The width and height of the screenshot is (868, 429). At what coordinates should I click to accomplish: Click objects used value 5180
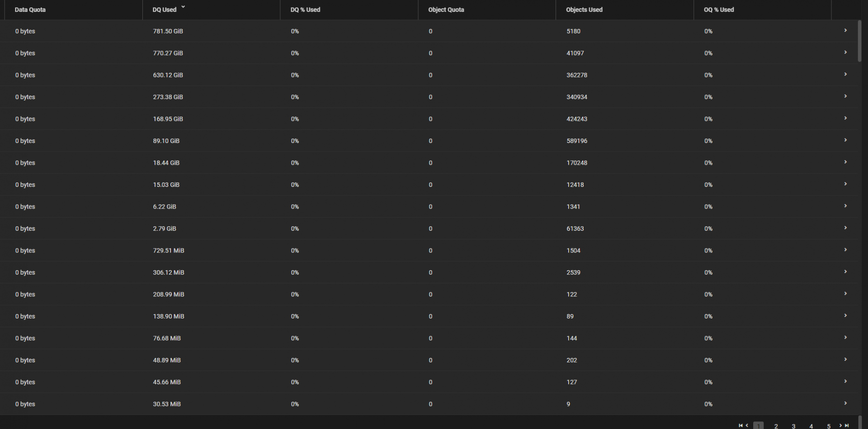click(573, 31)
